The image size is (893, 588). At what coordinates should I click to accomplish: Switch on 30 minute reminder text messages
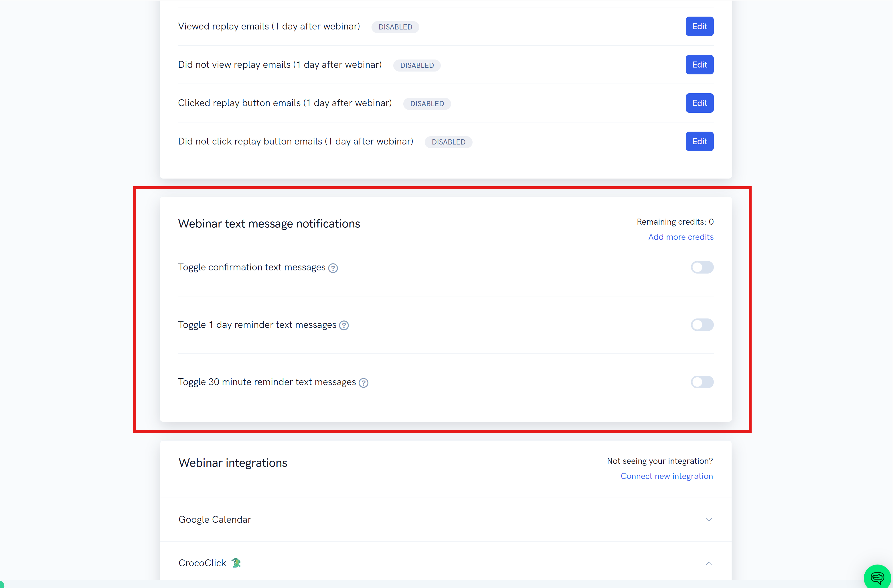tap(702, 382)
